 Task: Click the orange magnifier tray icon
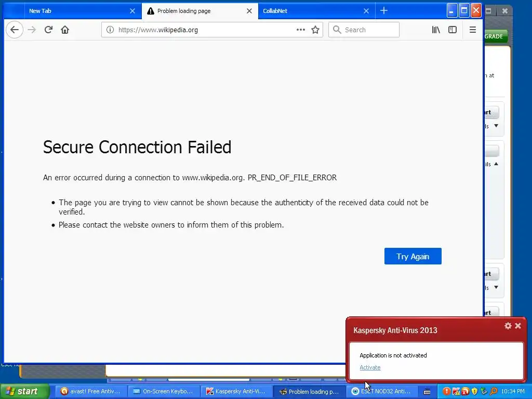coord(494,391)
